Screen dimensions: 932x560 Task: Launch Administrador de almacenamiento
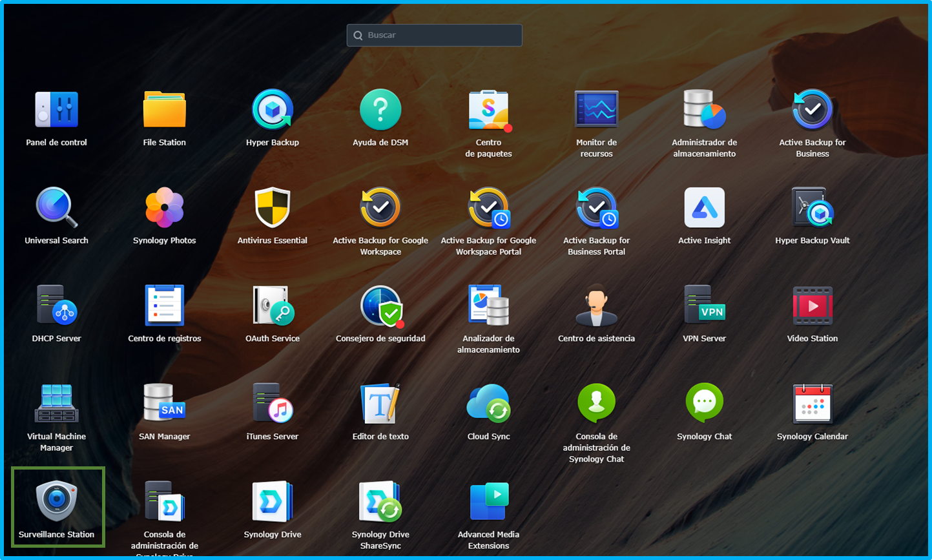click(705, 109)
